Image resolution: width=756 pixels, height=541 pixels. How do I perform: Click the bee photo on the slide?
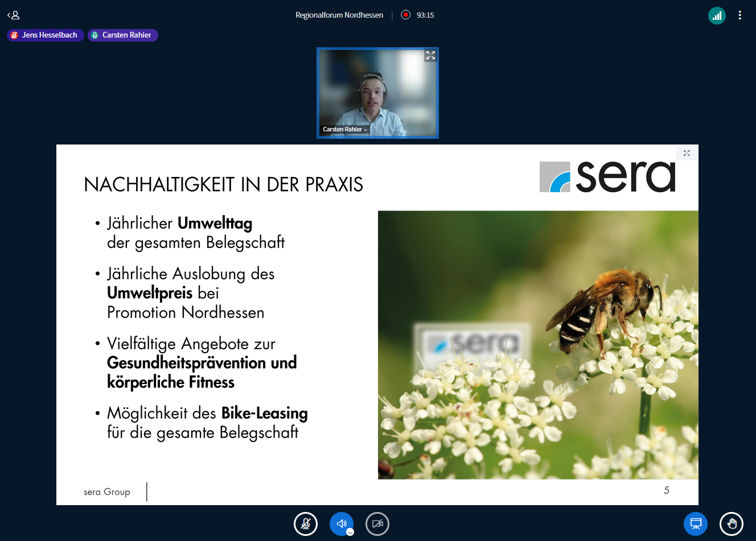pos(538,345)
